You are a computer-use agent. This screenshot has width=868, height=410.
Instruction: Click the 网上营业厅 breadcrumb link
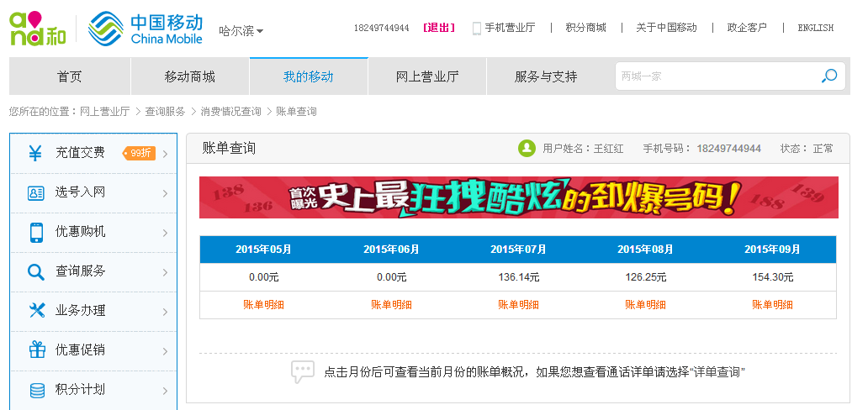(x=104, y=112)
